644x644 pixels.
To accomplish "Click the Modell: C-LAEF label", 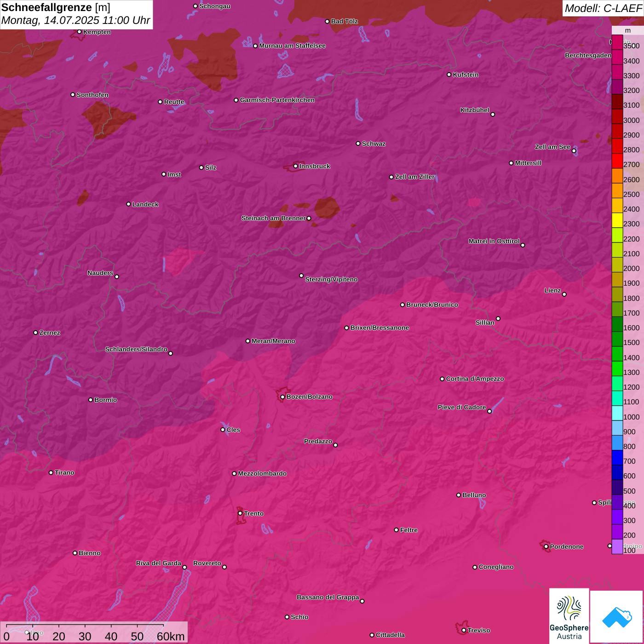I will click(x=603, y=8).
